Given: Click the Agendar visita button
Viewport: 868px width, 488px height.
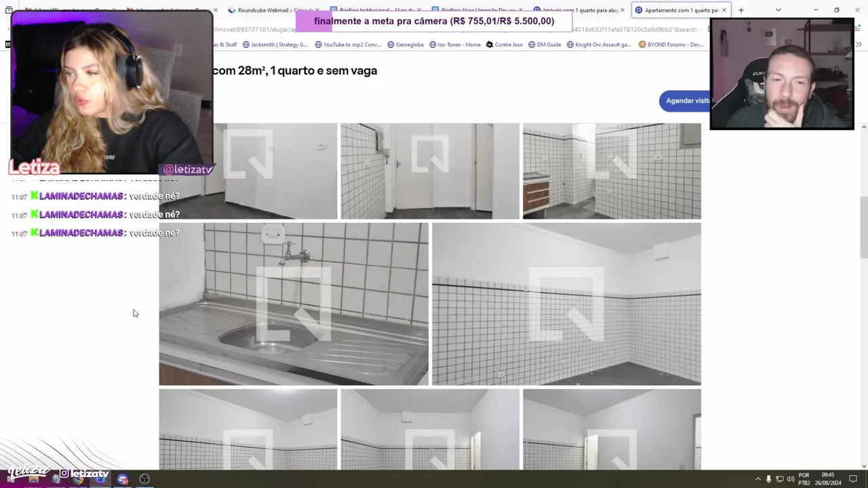Looking at the screenshot, I should pos(686,101).
